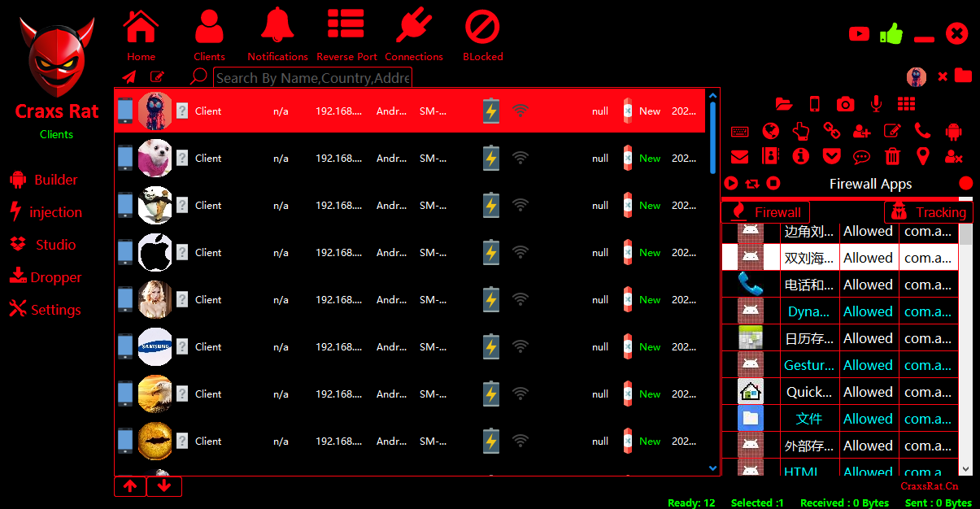Click the small red X beside the avatar
The image size is (980, 509).
[943, 76]
